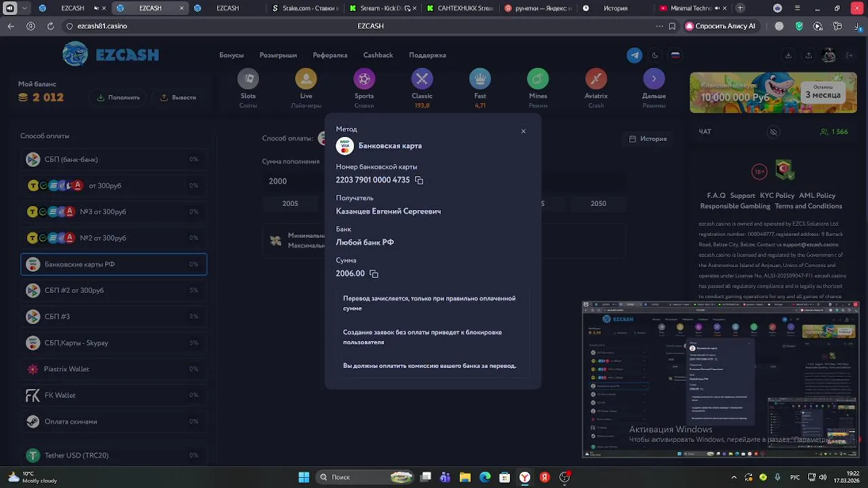Copy the payment amount 2006.00
Image resolution: width=868 pixels, height=488 pixels.
click(x=374, y=274)
